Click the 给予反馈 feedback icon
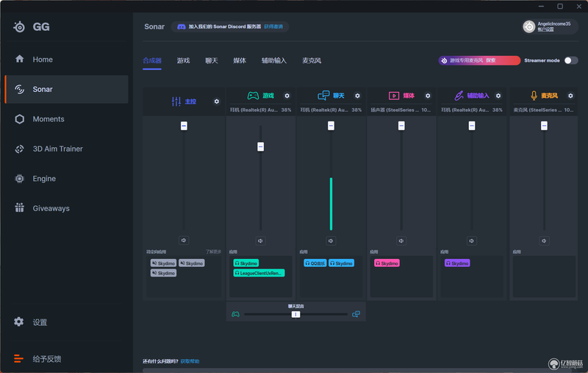588x373 pixels. 18,359
